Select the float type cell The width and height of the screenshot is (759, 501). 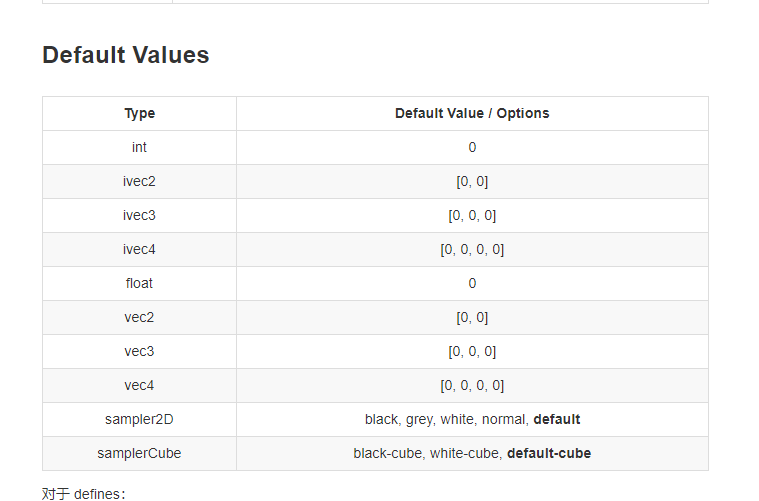coord(139,283)
